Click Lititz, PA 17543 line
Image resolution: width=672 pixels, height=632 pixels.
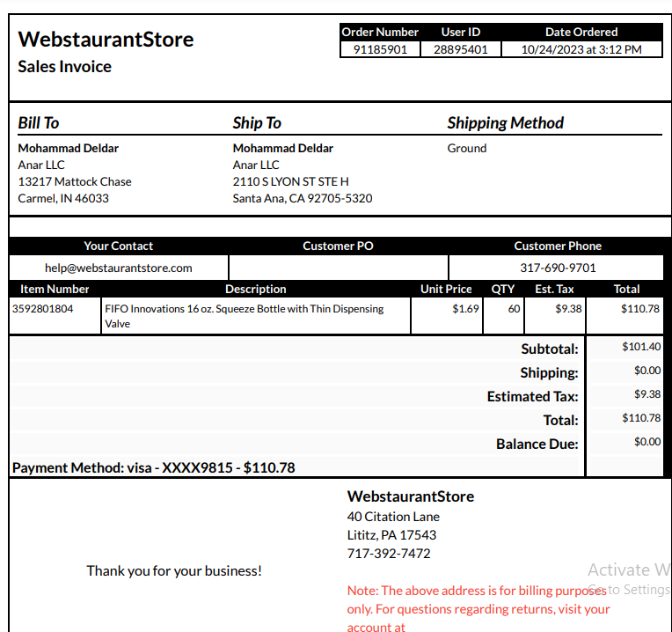(391, 535)
